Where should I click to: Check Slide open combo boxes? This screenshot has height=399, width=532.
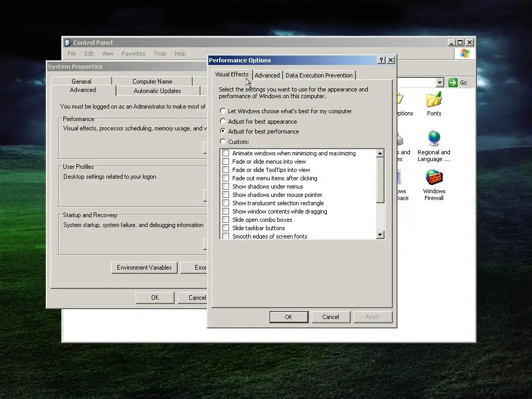click(225, 220)
